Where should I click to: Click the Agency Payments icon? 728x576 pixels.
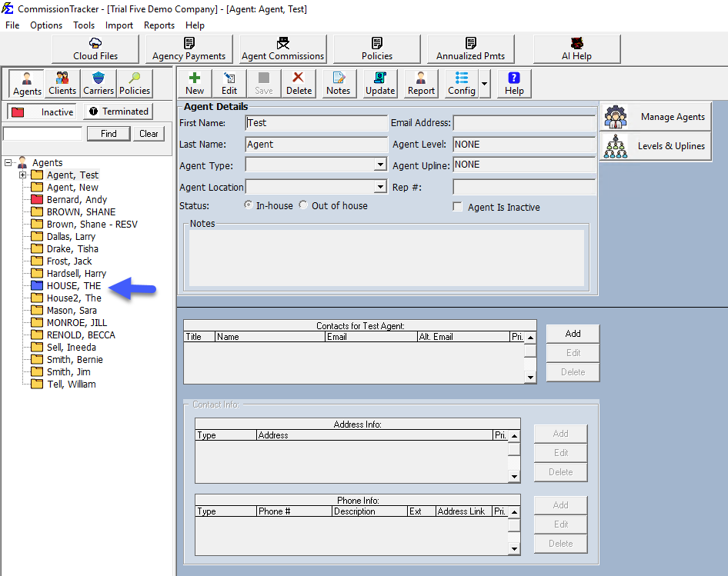pos(189,48)
